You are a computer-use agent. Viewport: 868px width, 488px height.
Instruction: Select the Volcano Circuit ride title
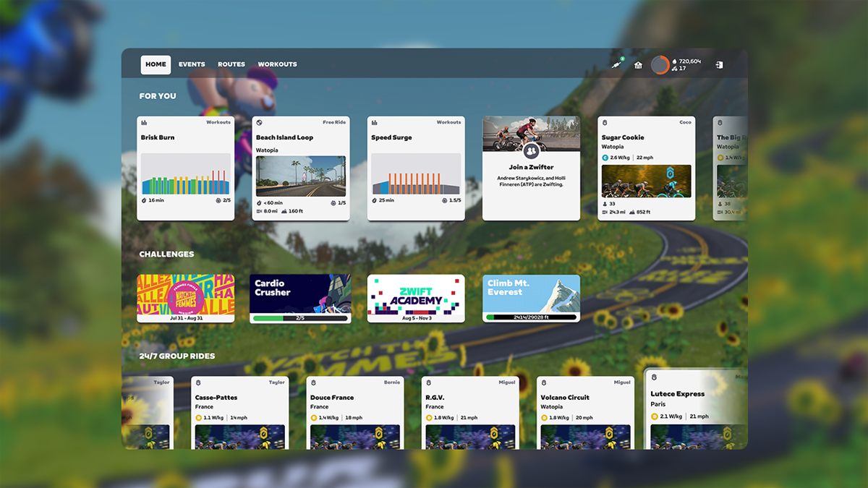click(x=565, y=398)
